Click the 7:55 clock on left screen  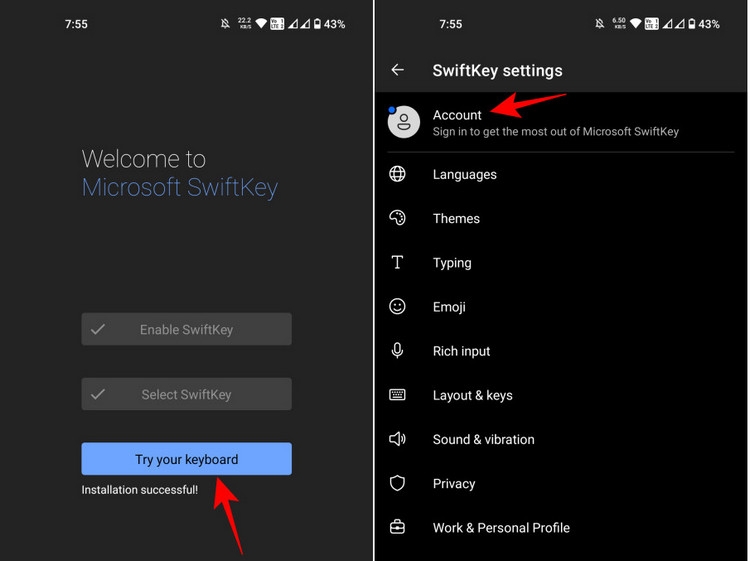pos(76,24)
